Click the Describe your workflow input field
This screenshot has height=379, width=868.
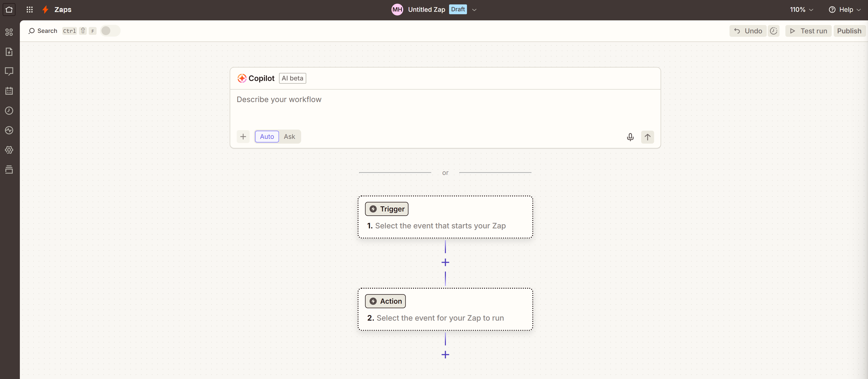click(445, 108)
